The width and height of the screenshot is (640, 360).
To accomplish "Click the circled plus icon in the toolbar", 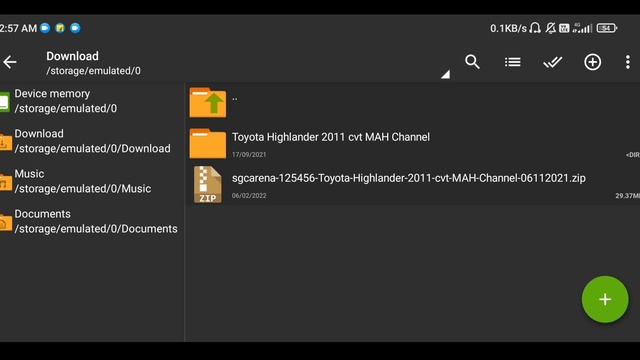I will 592,62.
